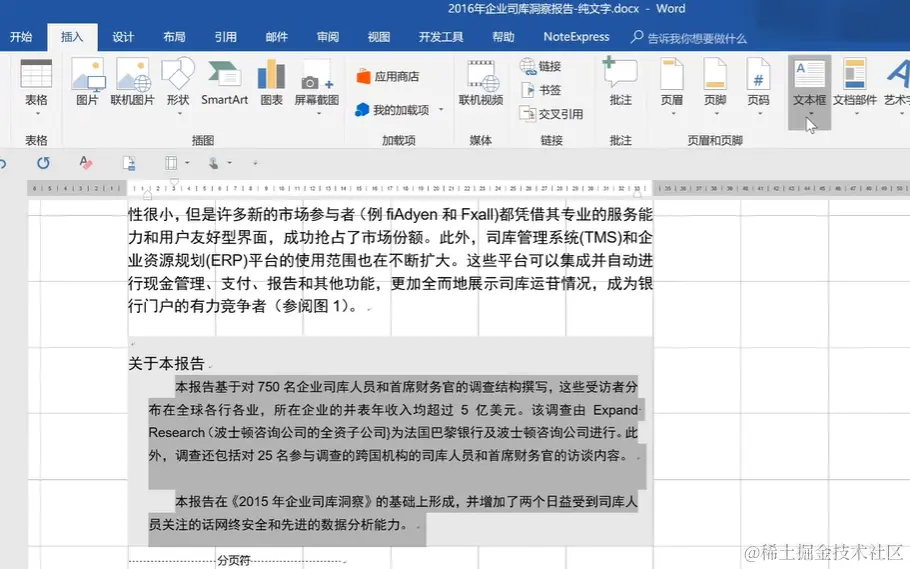This screenshot has height=569, width=910.
Task: Click the 我的加载项 button
Action: click(x=393, y=110)
